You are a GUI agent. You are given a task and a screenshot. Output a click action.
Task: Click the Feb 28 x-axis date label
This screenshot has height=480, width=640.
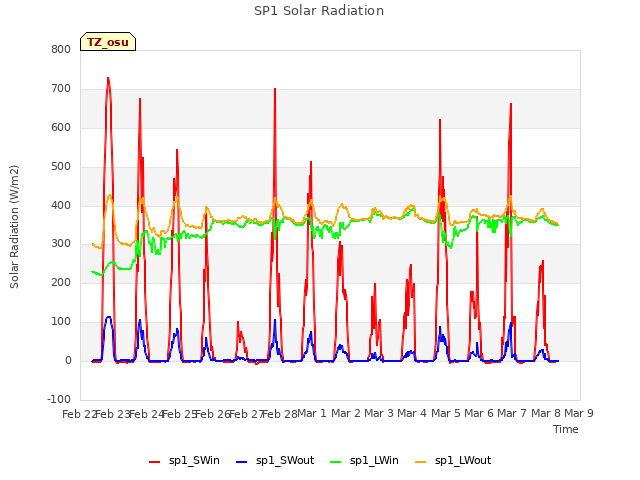click(x=280, y=414)
